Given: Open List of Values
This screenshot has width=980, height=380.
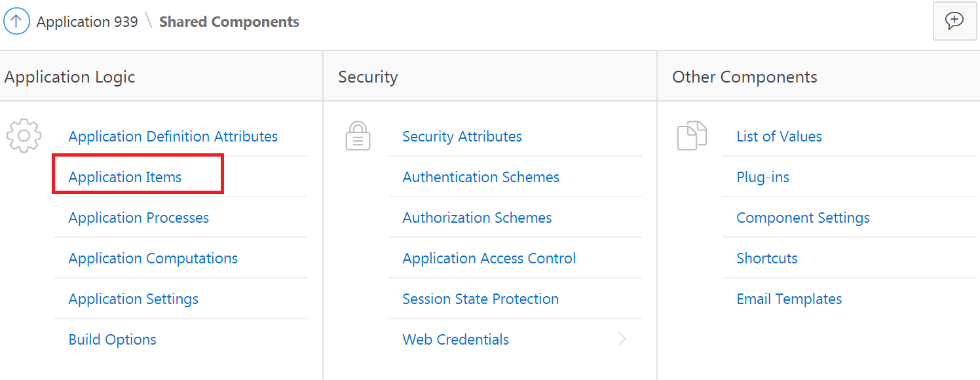Looking at the screenshot, I should [x=779, y=136].
